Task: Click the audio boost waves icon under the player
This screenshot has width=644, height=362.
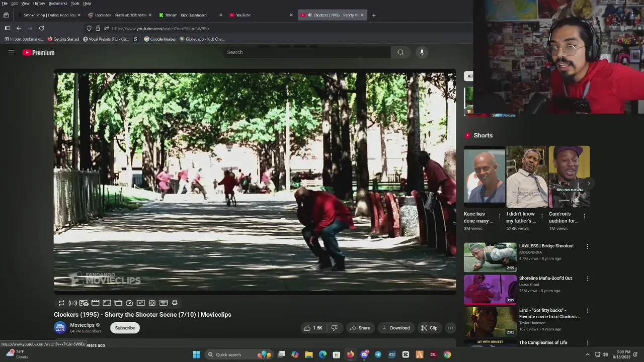Action: pos(73,303)
